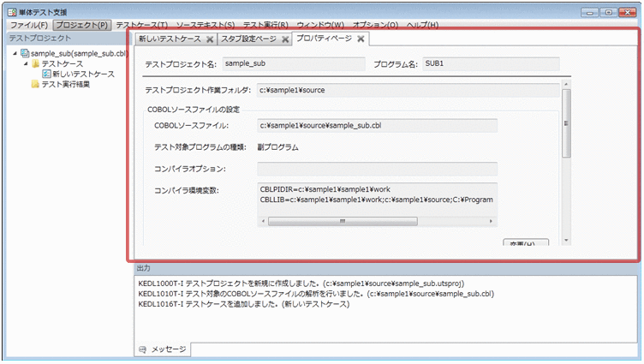Click the property page vertical scrollbar thumb

click(x=566, y=123)
